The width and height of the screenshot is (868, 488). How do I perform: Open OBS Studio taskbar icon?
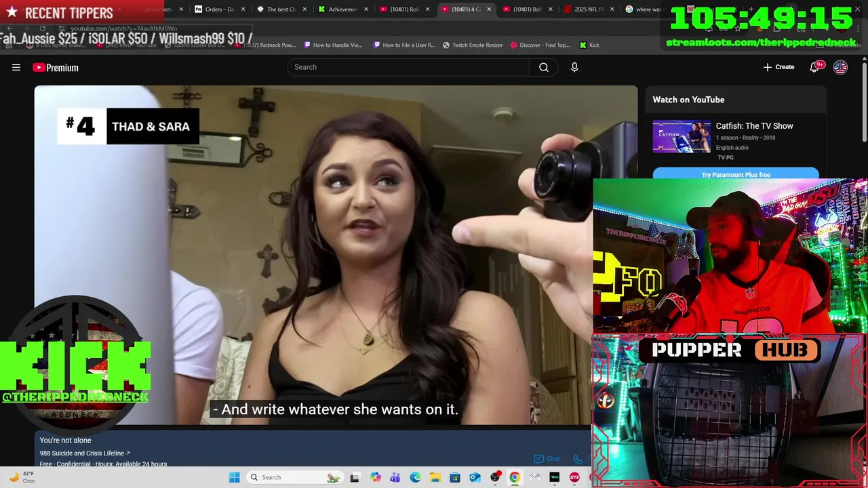click(495, 477)
